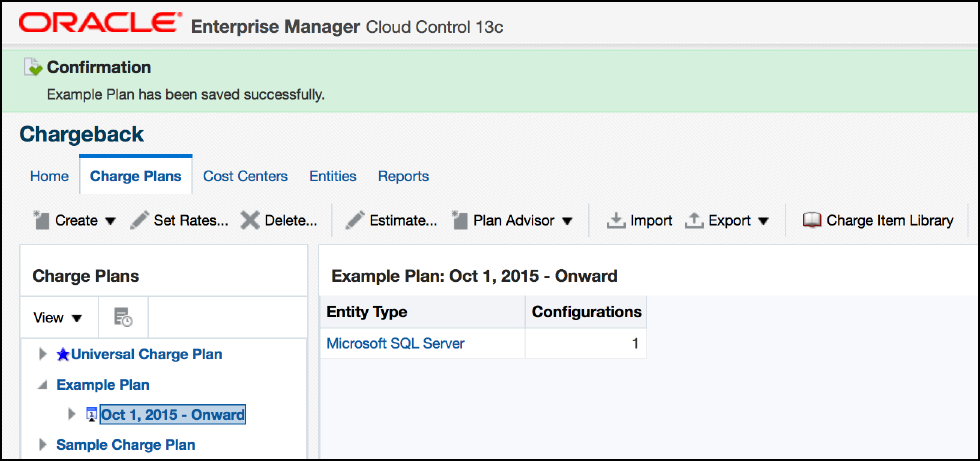Viewport: 980px width, 461px height.
Task: Expand the Universal Charge Plan node
Action: tap(42, 354)
